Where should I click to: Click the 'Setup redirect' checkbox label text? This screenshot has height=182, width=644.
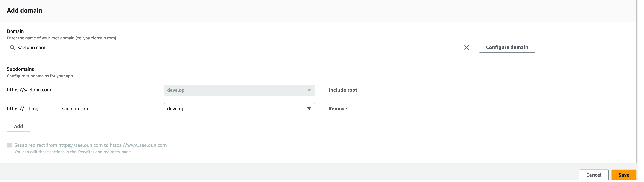tap(90, 145)
